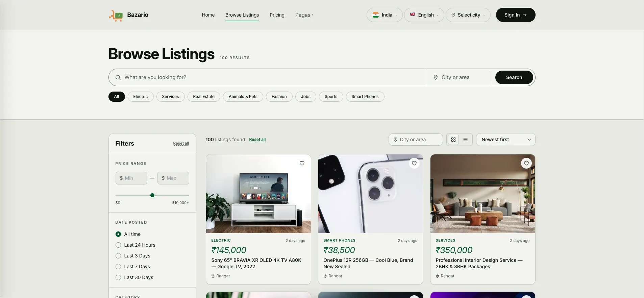644x298 pixels.
Task: Click the price range slider handle
Action: pos(152,195)
